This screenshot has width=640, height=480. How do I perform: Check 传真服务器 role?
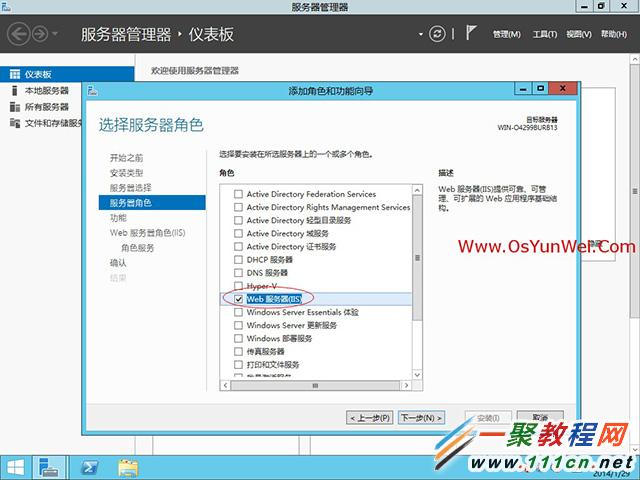pos(238,351)
